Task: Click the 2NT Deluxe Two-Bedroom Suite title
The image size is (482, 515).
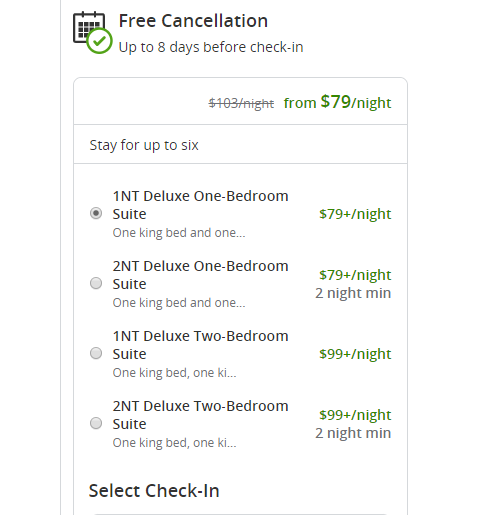Action: (x=200, y=415)
